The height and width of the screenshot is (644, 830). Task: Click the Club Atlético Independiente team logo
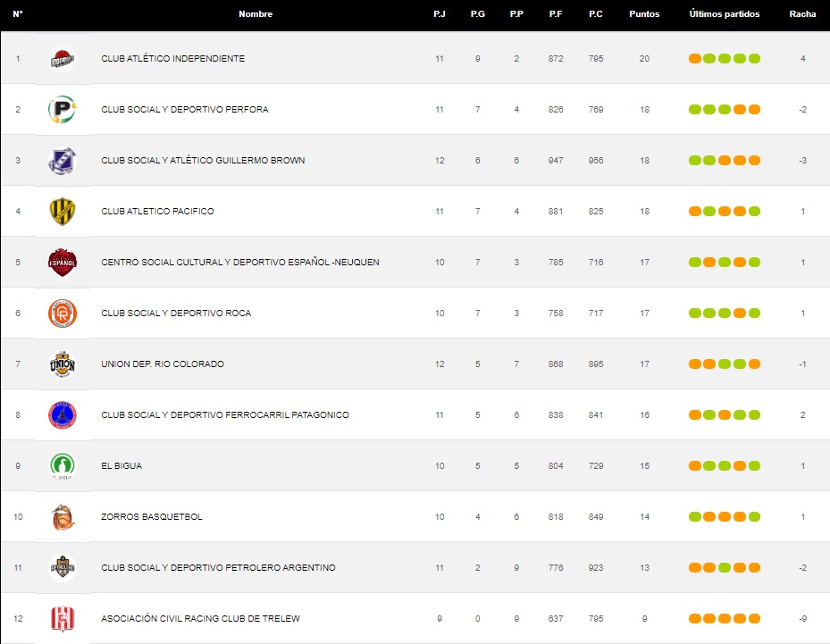coord(62,59)
